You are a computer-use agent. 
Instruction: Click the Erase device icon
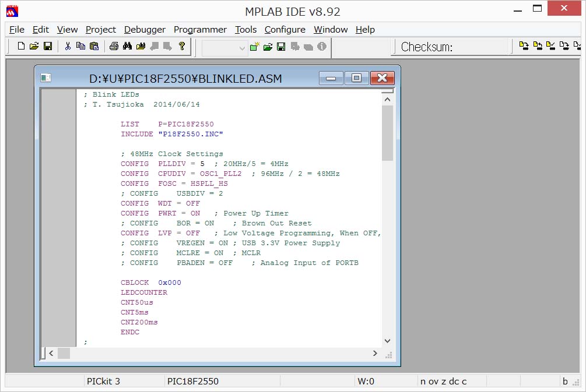(x=564, y=46)
